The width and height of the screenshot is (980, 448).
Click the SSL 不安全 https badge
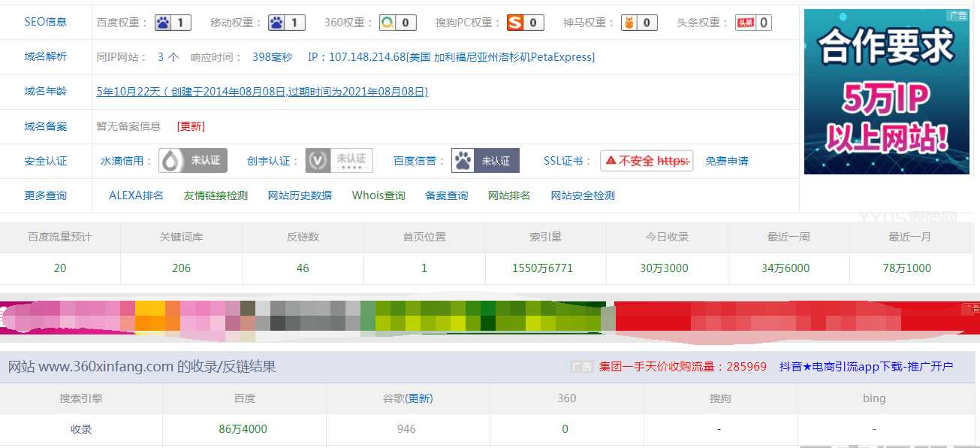(647, 161)
